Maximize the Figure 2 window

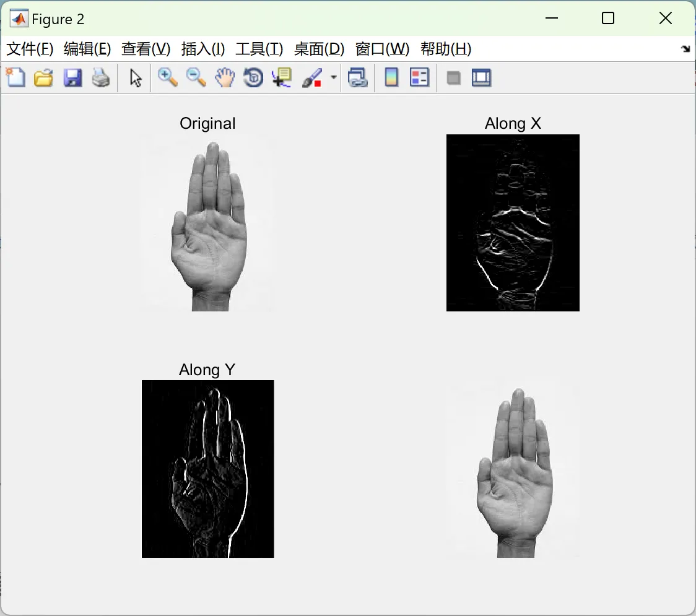point(608,18)
